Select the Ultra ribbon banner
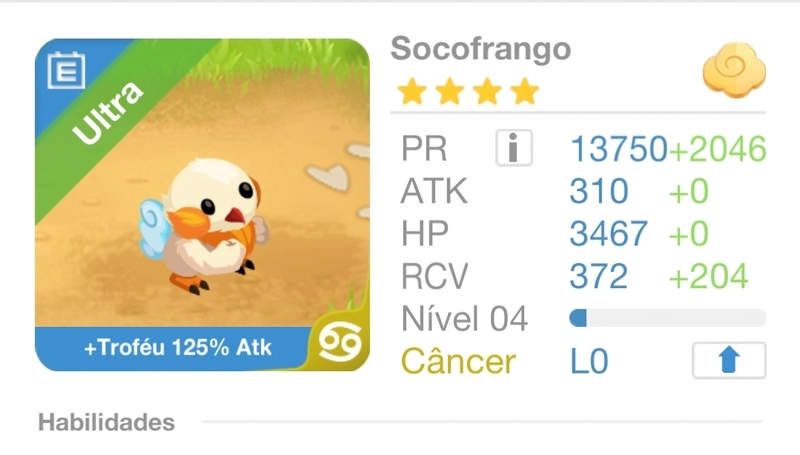This screenshot has width=800, height=455. click(108, 113)
